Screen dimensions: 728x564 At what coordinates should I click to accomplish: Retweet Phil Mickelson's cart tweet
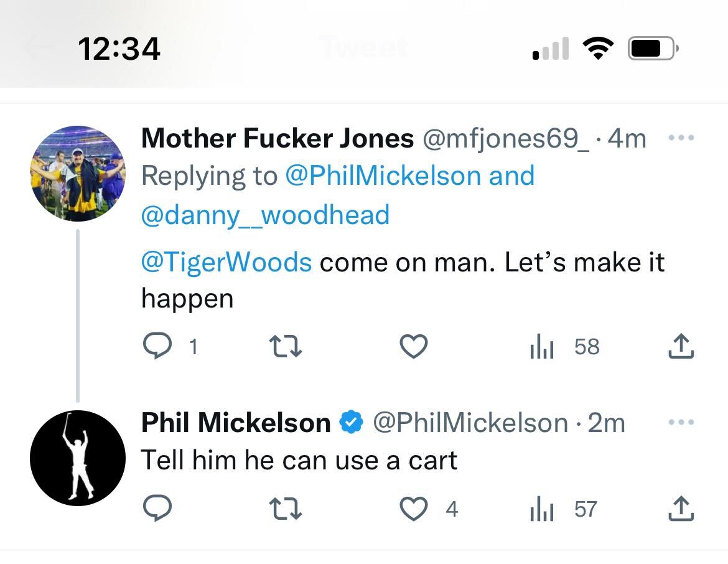coord(285,509)
